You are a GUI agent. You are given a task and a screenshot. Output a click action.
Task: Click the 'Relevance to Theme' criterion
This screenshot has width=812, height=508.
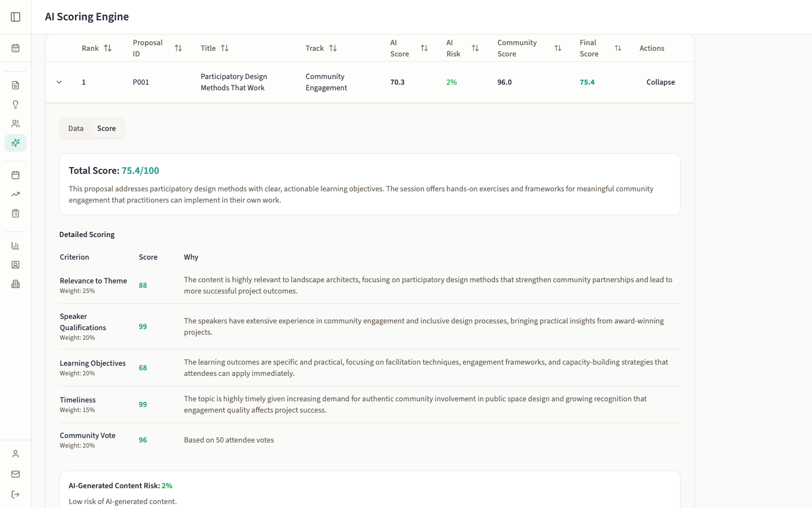(93, 281)
